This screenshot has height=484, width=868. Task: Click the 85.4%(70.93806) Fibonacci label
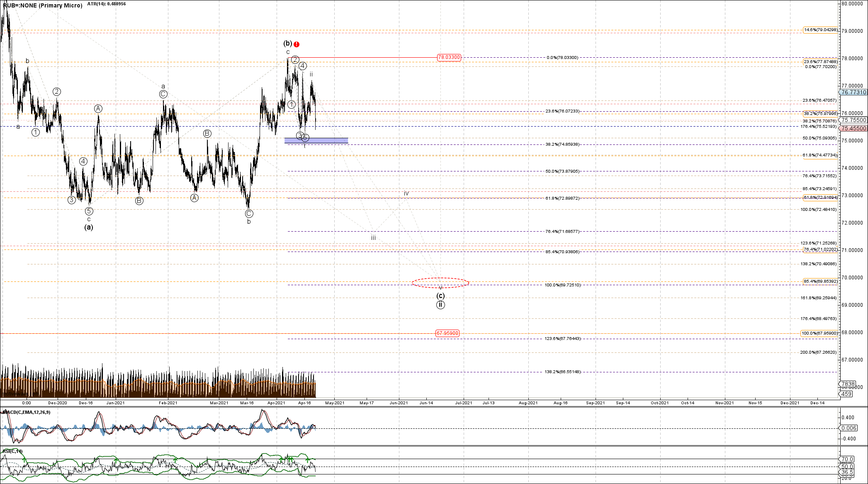(562, 252)
